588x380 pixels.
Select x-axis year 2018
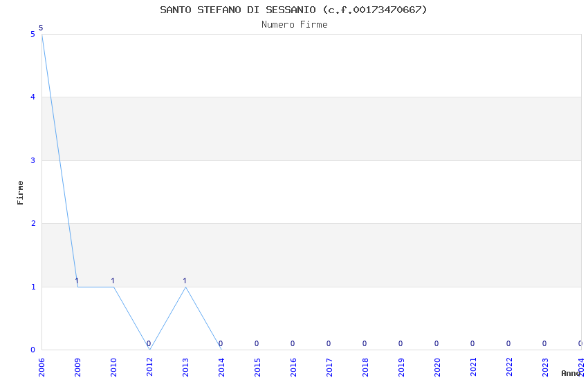[365, 367]
